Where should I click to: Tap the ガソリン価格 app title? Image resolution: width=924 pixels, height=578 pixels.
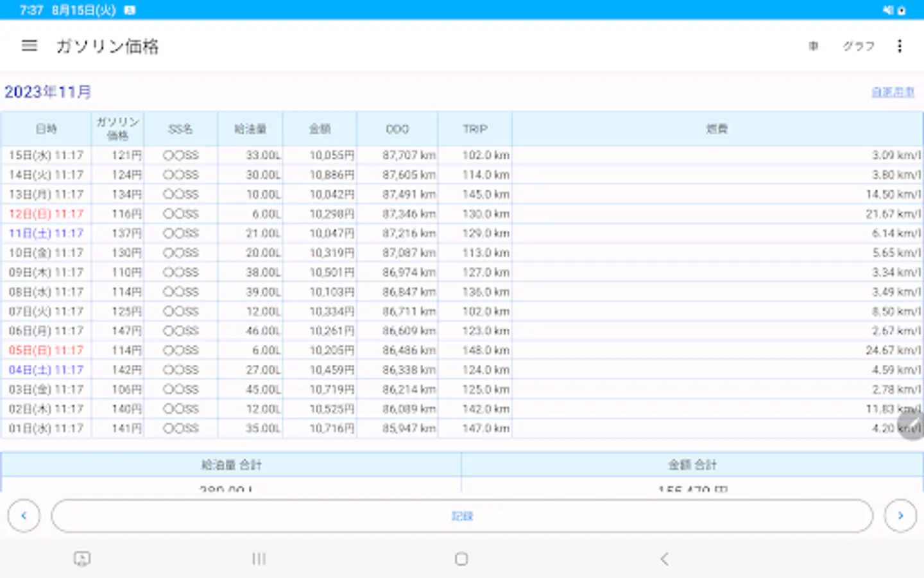coord(107,46)
